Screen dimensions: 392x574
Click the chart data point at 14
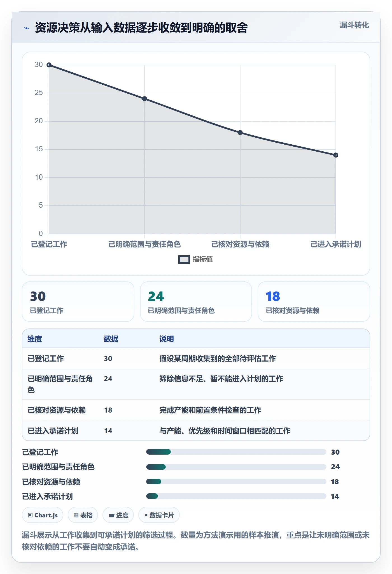tap(336, 155)
